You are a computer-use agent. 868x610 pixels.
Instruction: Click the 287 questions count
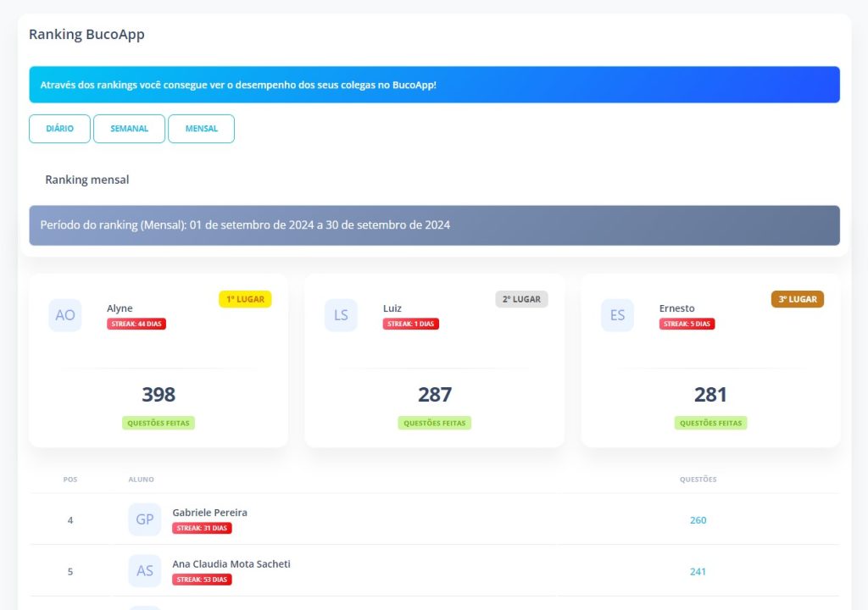(435, 395)
